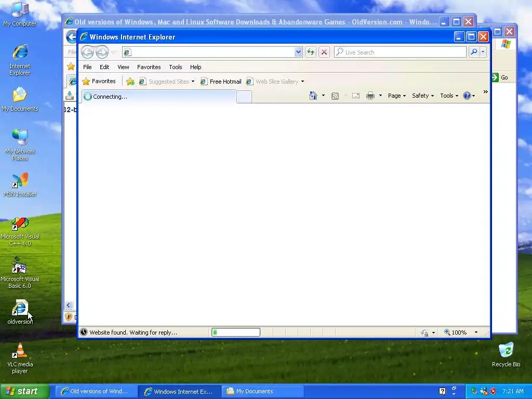Select MSN Installer desktop shortcut

[20, 185]
